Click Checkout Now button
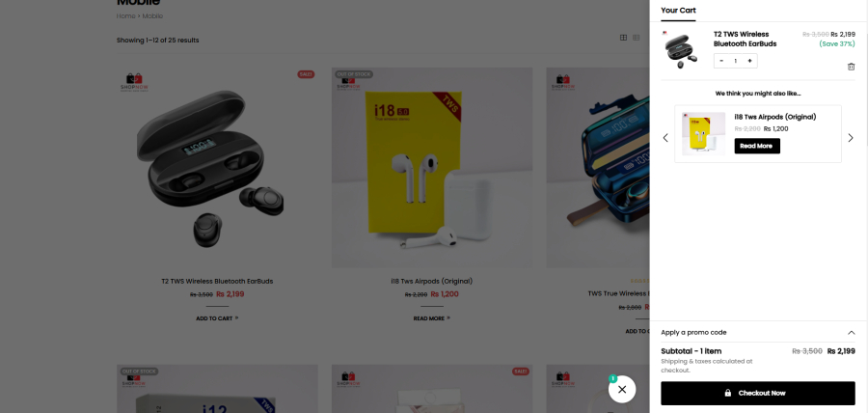 758,393
